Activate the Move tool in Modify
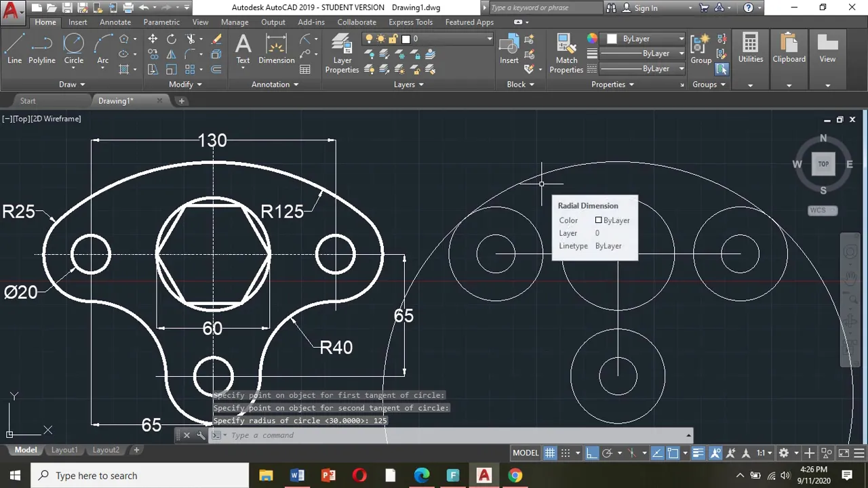This screenshot has height=488, width=868. point(153,39)
